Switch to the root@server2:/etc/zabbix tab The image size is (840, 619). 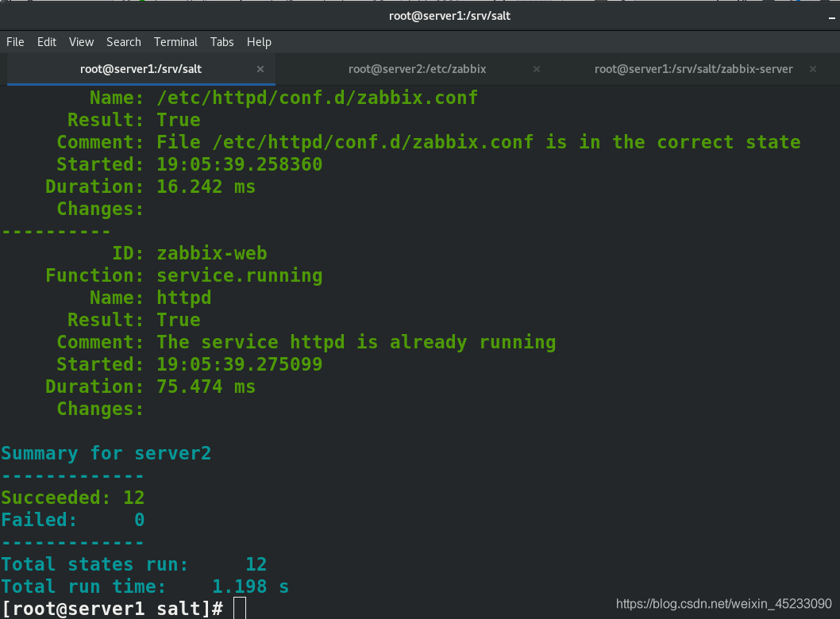418,69
